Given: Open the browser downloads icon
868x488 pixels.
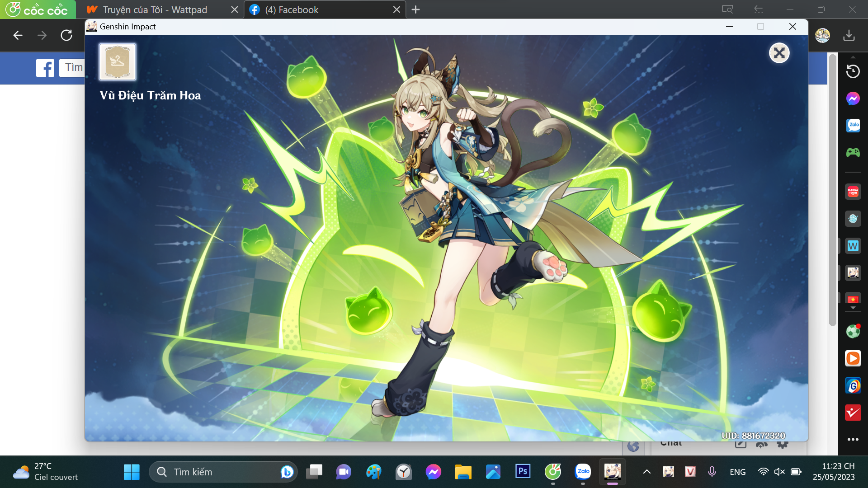Looking at the screenshot, I should pos(849,35).
